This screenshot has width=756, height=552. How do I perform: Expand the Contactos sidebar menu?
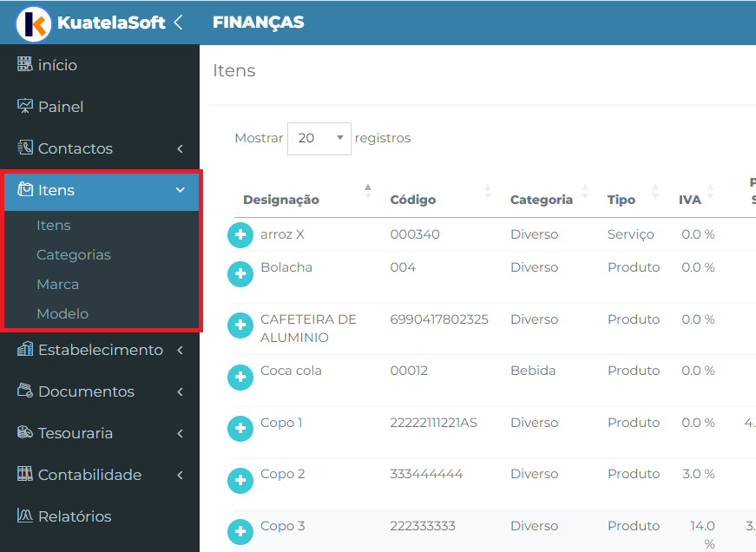100,148
